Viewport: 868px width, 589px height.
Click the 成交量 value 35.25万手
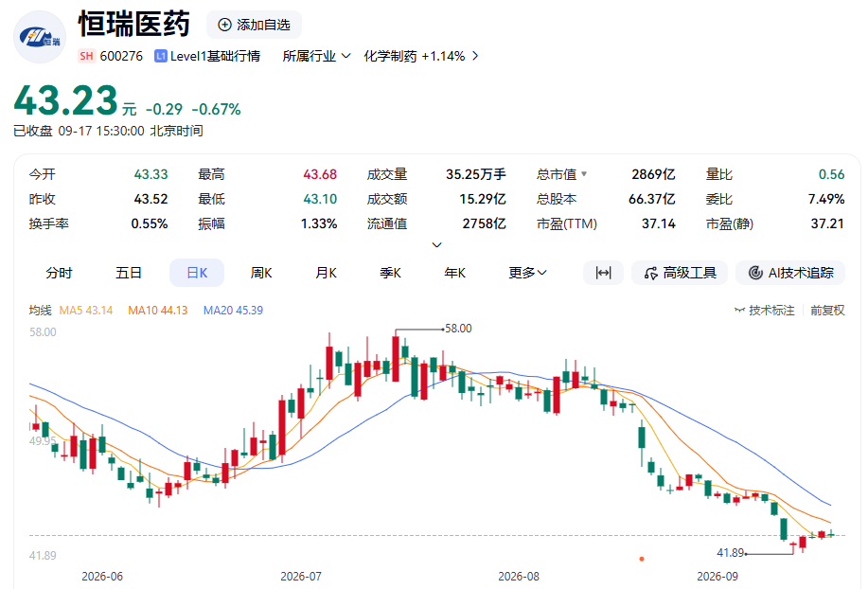point(476,174)
